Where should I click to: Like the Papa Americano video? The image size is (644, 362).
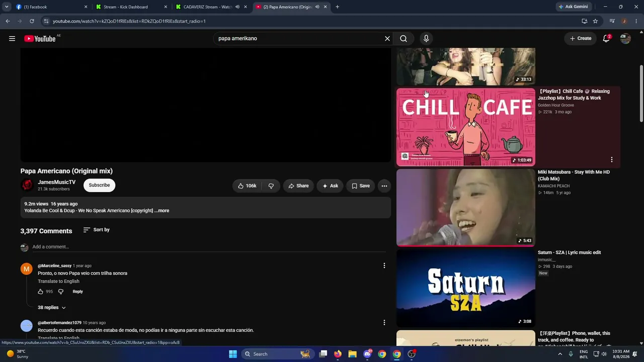click(x=247, y=186)
